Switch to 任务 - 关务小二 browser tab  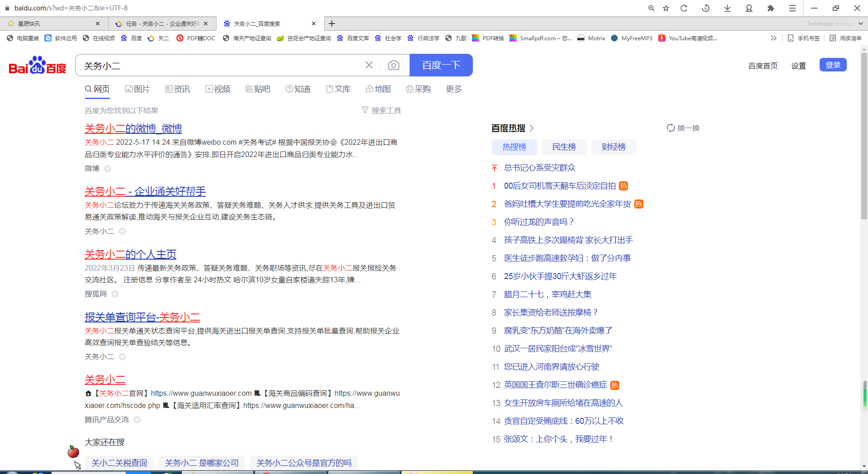click(162, 24)
